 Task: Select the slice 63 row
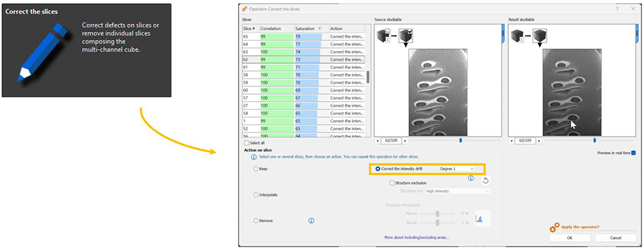click(x=303, y=52)
